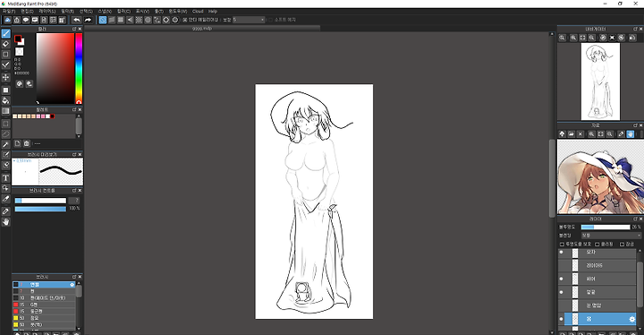Select the Lasso selection tool
Screen dimensions: 644x335
5,133
